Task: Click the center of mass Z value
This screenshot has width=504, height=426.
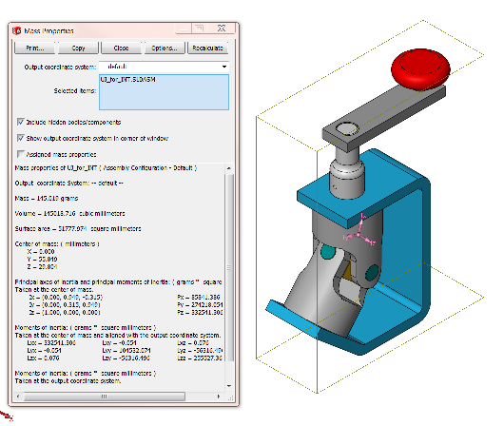Action: click(43, 267)
